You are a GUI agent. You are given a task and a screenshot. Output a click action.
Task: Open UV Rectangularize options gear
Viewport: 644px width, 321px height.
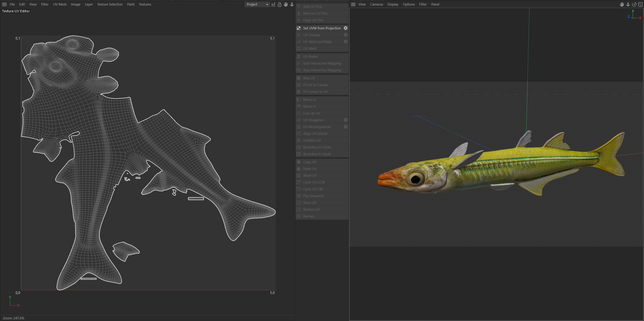[x=345, y=127]
